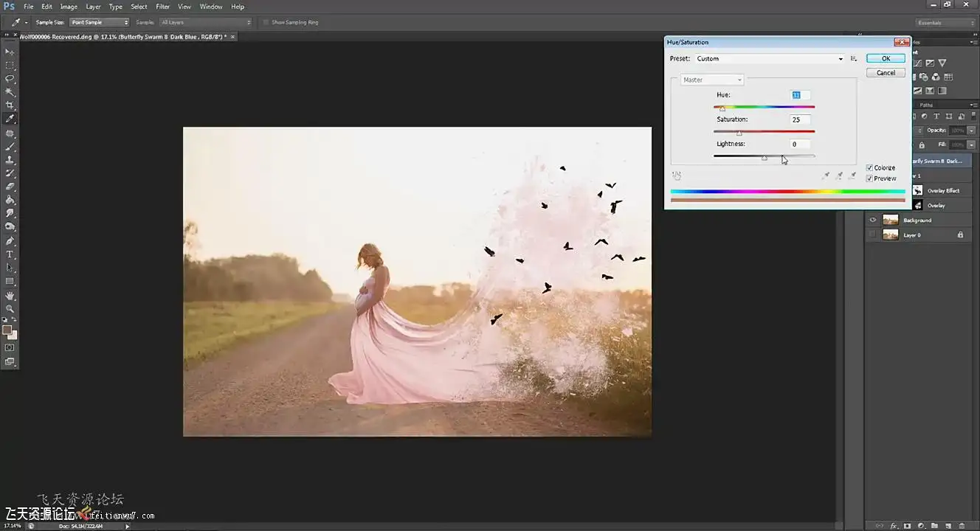Pick the Lasso tool in toolbar
The image size is (980, 531).
coord(10,78)
